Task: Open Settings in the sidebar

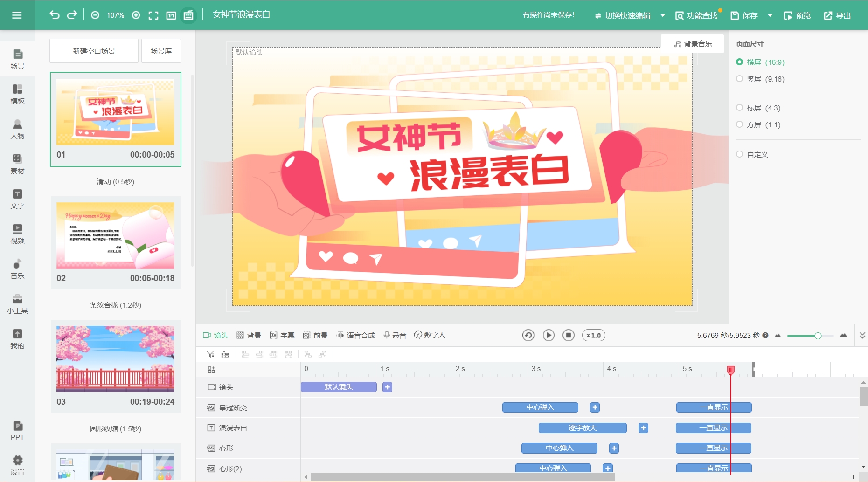Action: click(17, 465)
